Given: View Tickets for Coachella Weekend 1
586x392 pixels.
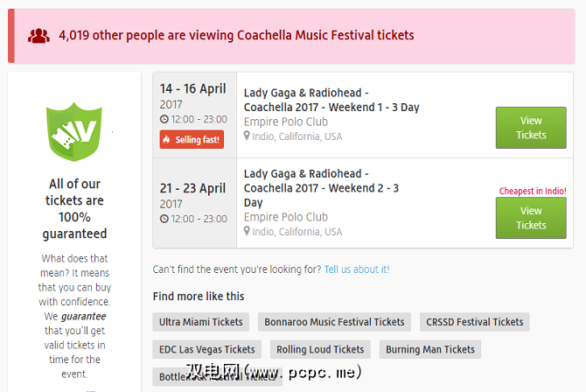Looking at the screenshot, I should pos(530,128).
